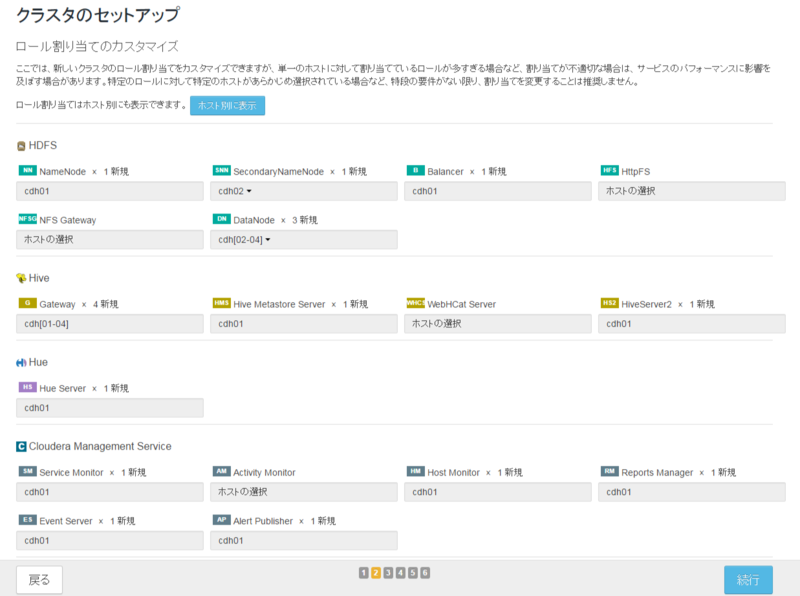
Task: Click the Cloudera Management Service heading
Action: 100,446
